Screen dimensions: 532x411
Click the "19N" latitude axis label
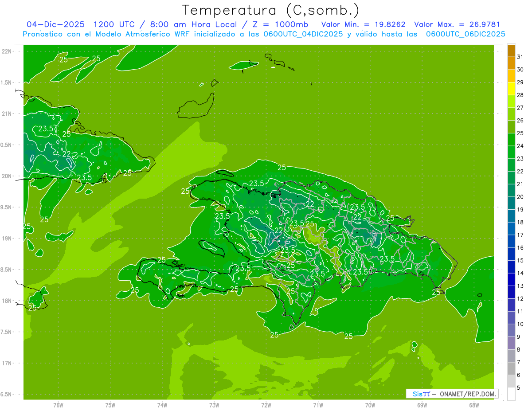8,239
